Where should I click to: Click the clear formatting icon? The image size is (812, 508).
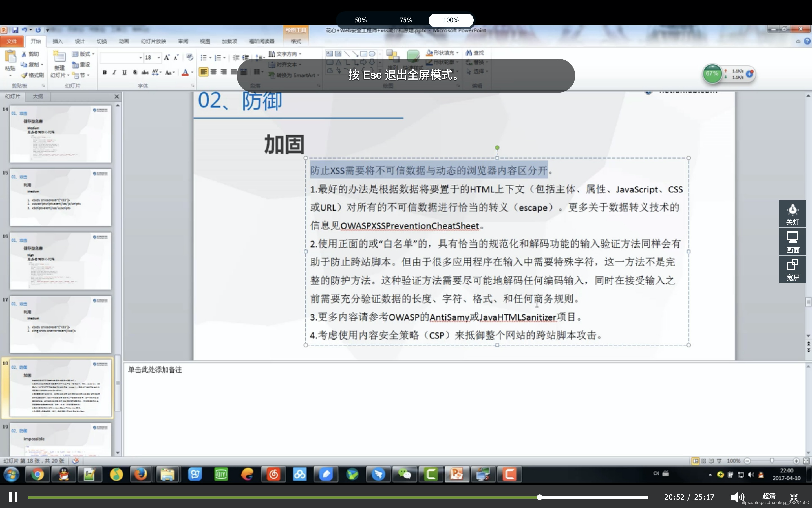tap(189, 58)
